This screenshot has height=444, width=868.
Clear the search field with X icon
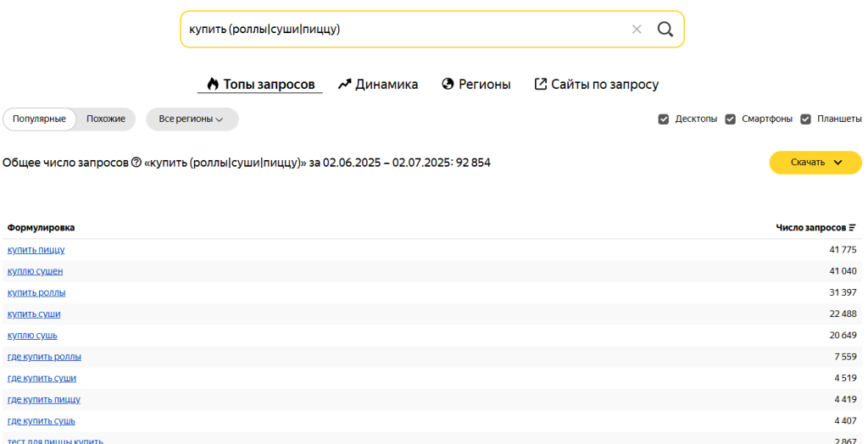[x=637, y=30]
